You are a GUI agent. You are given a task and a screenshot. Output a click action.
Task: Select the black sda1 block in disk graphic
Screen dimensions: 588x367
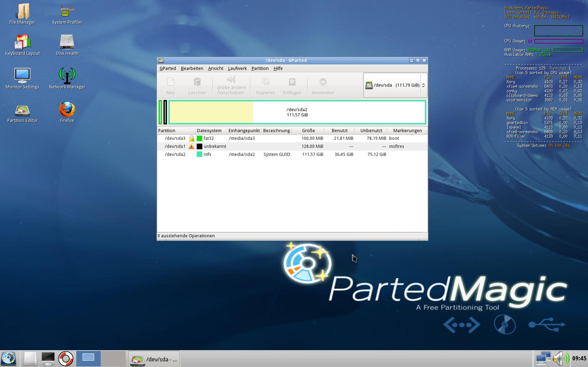click(x=165, y=112)
